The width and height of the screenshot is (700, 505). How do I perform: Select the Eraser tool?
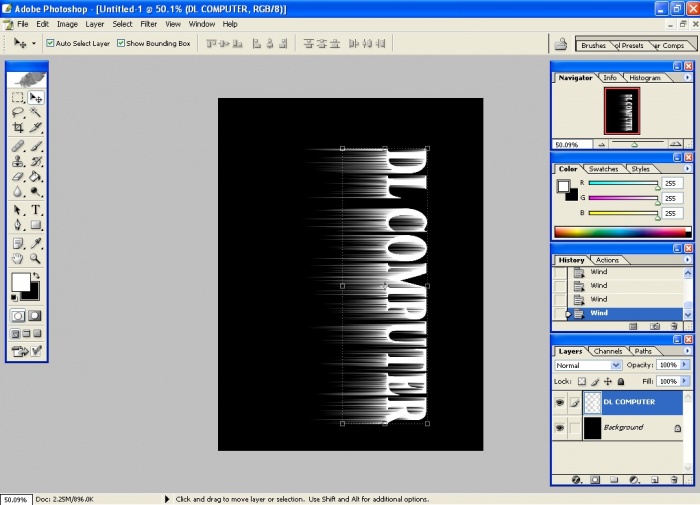click(x=18, y=177)
